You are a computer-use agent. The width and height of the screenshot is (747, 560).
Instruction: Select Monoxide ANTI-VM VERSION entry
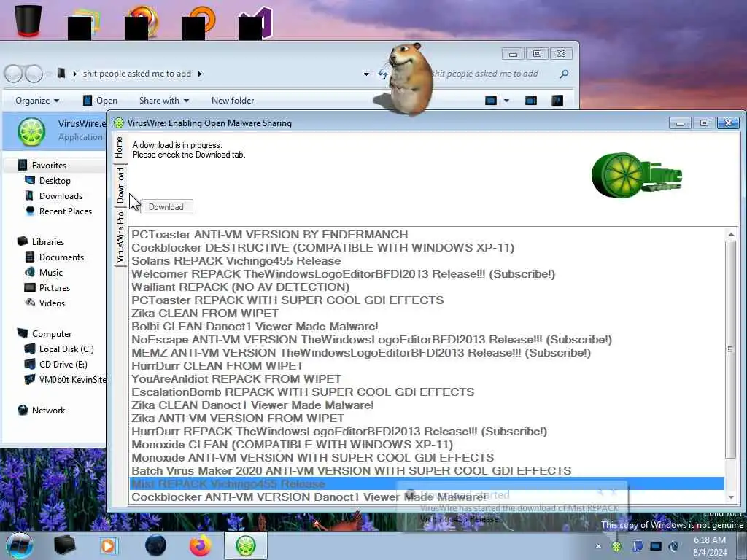point(427,458)
